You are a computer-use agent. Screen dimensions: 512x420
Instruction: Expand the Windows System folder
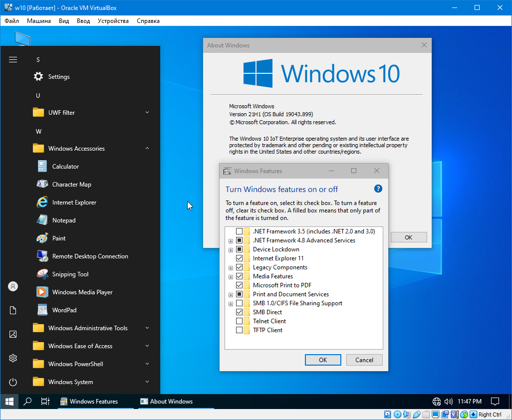click(92, 382)
